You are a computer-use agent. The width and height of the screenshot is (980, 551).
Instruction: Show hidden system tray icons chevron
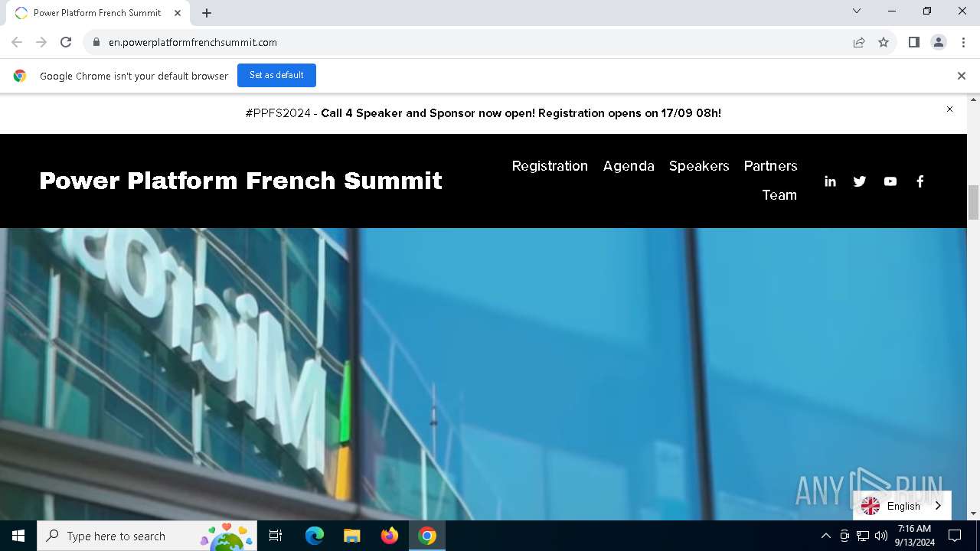[825, 536]
